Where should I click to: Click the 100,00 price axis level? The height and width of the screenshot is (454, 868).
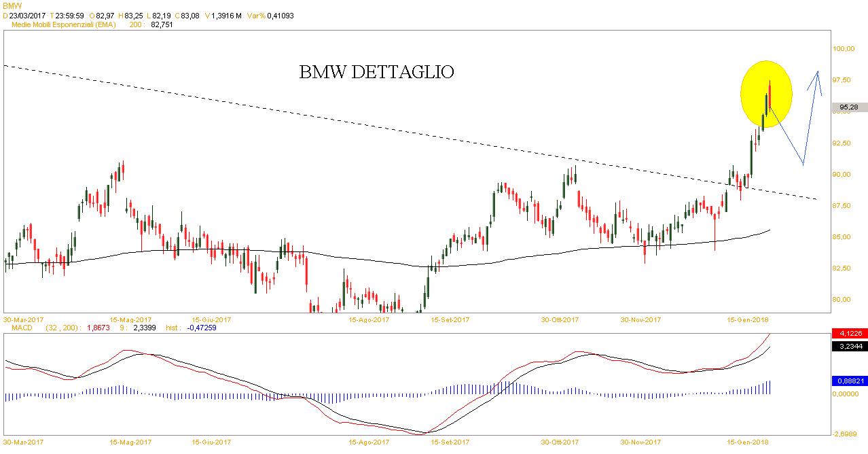coord(845,49)
